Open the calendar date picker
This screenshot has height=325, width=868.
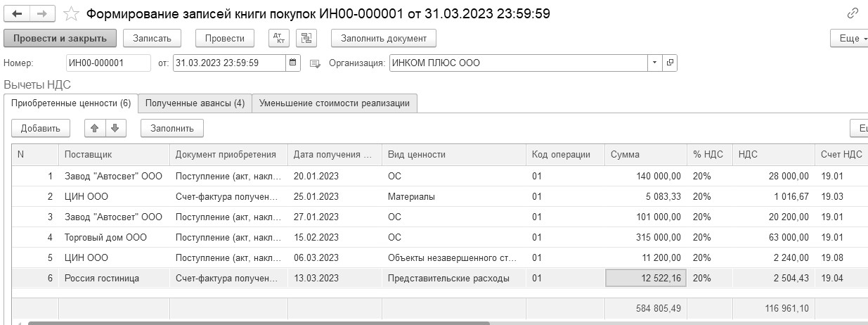(x=293, y=63)
